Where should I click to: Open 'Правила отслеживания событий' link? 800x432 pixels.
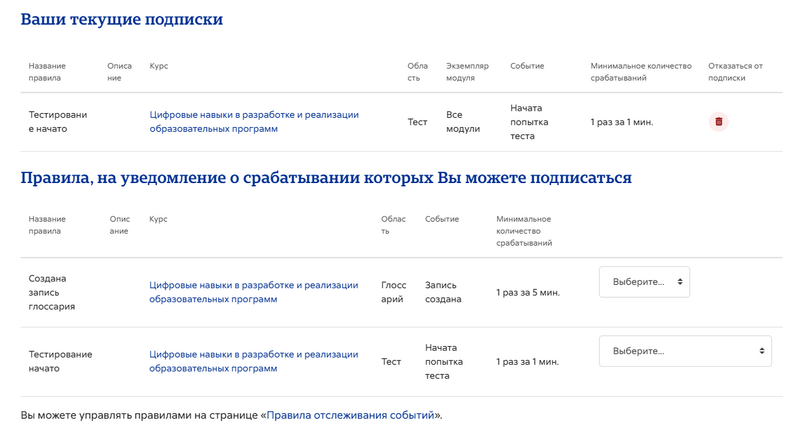tap(351, 415)
